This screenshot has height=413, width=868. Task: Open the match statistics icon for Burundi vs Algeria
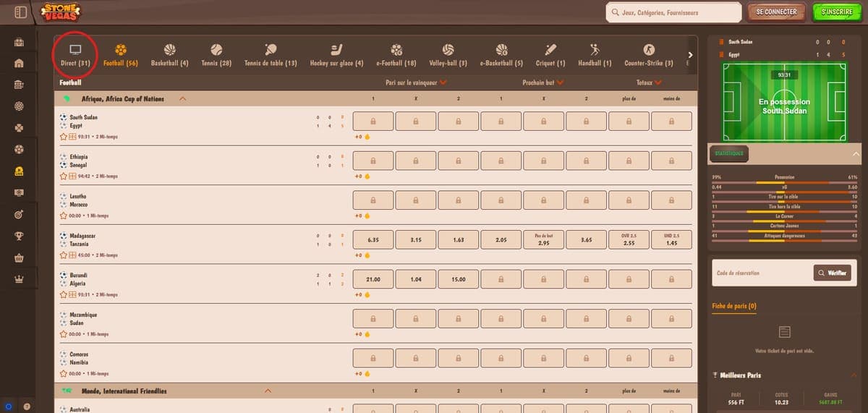(72, 294)
